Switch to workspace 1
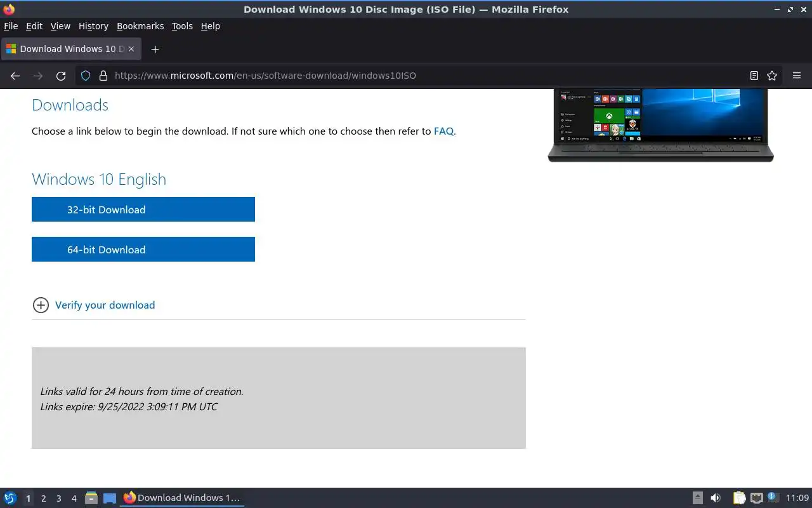This screenshot has height=508, width=812. coord(28,498)
